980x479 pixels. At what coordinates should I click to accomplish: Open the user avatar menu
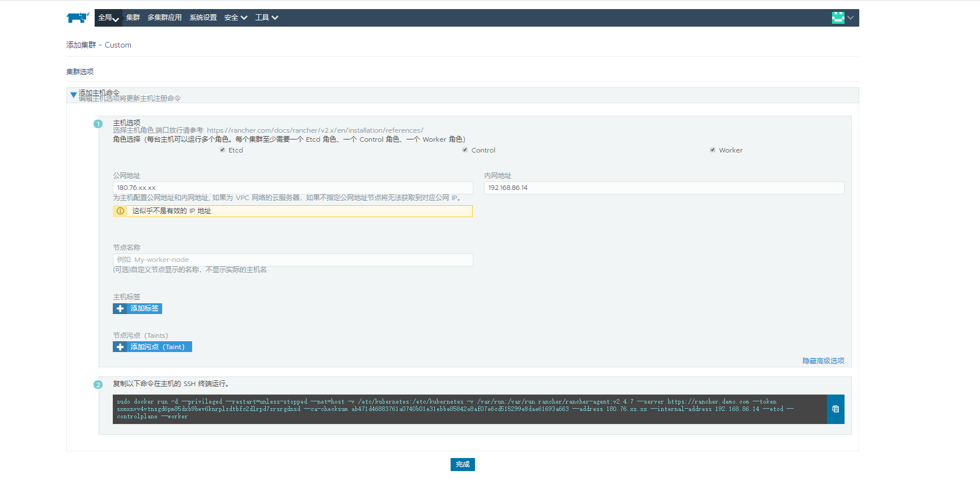pos(838,18)
